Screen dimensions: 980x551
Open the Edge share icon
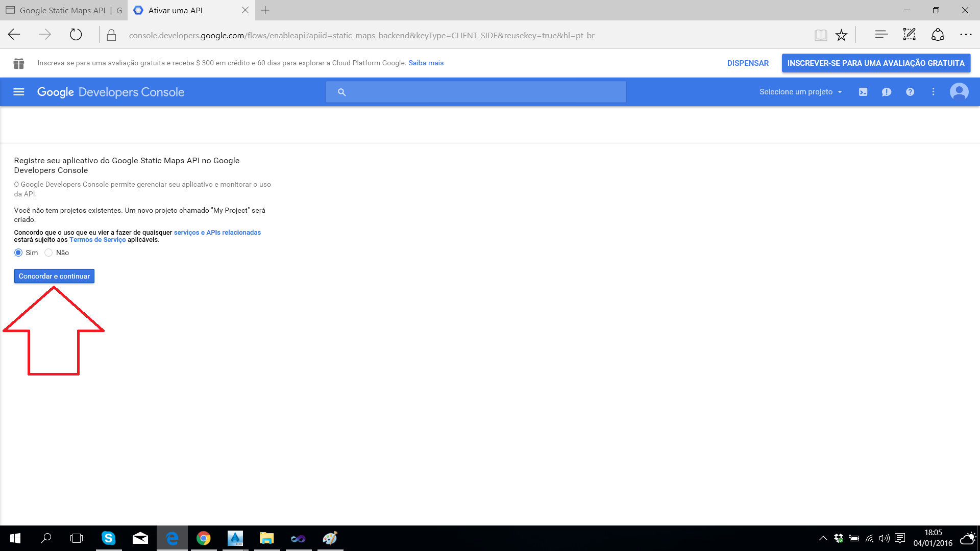[938, 35]
